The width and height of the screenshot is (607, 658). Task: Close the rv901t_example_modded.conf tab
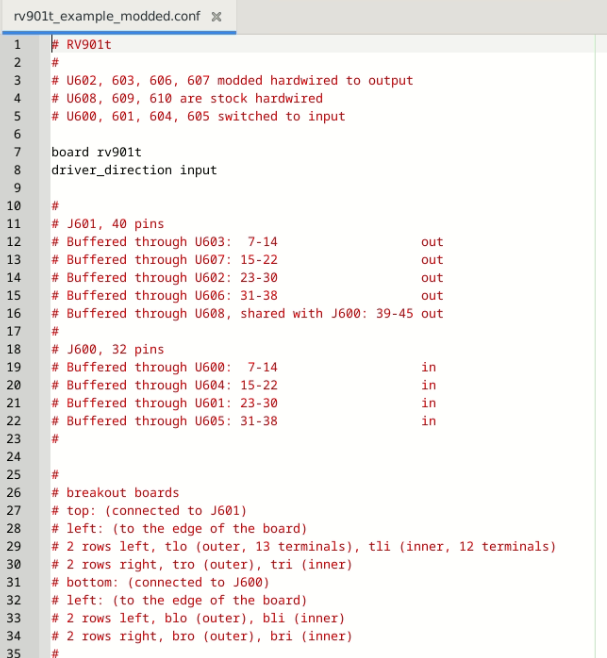[x=216, y=17]
